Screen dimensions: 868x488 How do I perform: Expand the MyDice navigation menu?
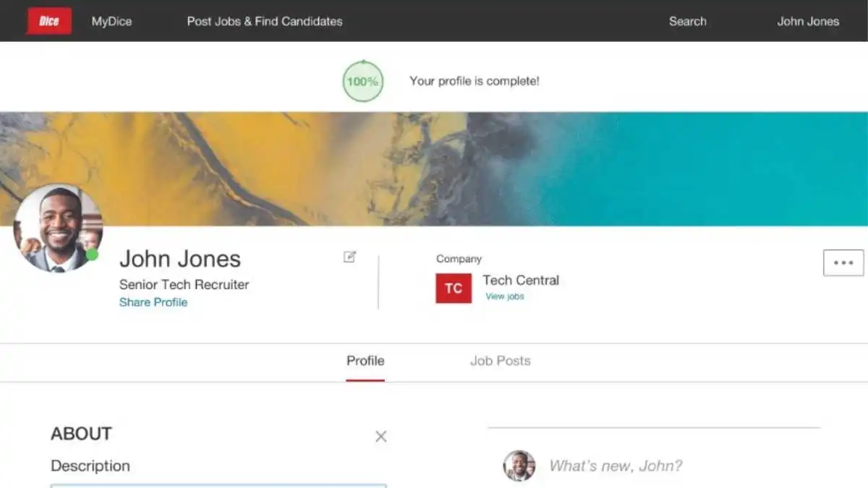[x=111, y=21]
